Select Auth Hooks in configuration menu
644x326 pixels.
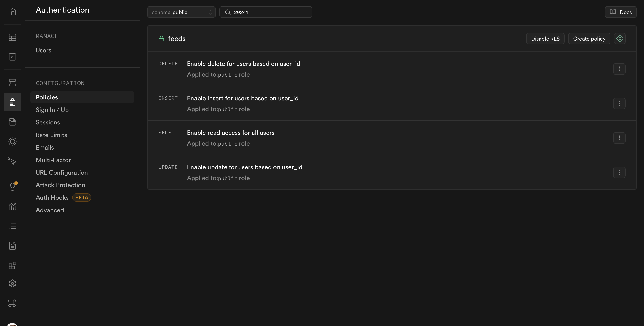tap(52, 197)
